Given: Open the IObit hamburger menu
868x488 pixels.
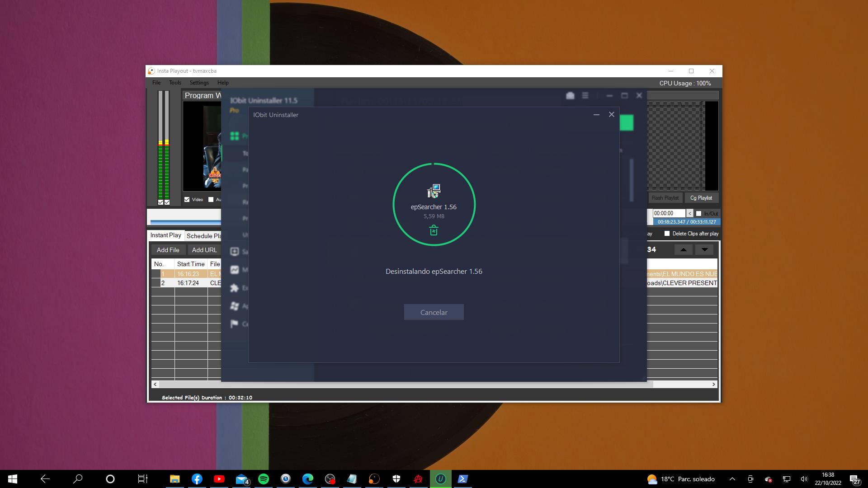Looking at the screenshot, I should coord(585,95).
